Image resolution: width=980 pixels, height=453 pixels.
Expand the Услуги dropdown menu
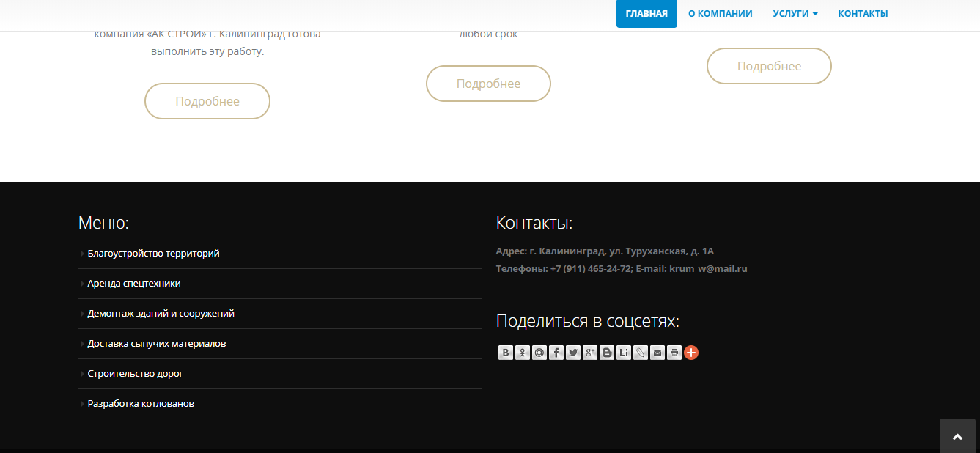click(795, 14)
